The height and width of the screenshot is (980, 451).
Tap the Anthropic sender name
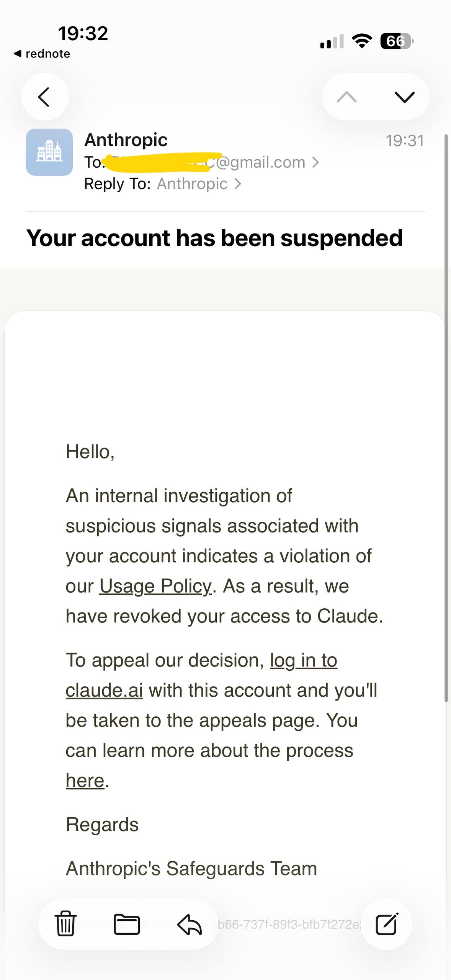click(x=126, y=140)
